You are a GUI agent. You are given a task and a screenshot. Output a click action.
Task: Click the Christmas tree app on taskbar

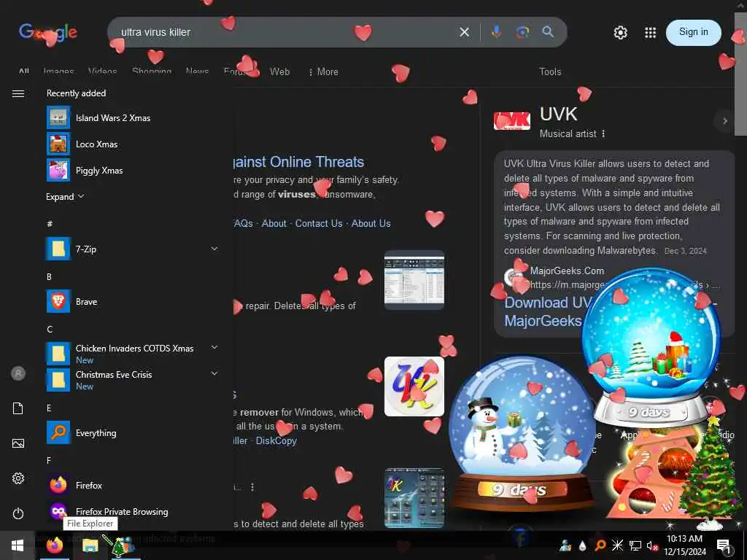pos(123,545)
